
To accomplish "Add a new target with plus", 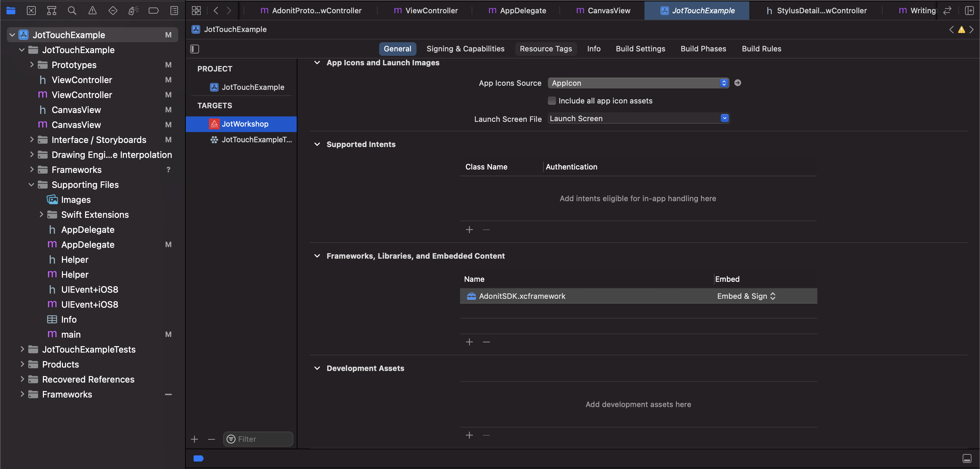I will (x=194, y=439).
